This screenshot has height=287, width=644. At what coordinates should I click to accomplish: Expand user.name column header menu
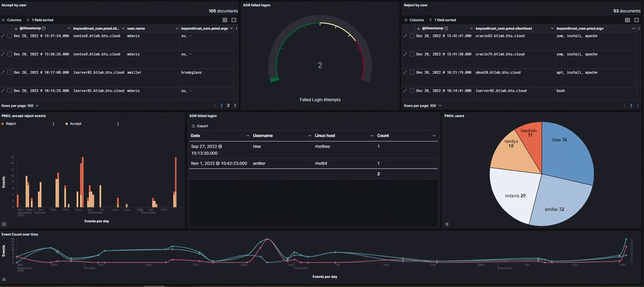pyautogui.click(x=177, y=29)
